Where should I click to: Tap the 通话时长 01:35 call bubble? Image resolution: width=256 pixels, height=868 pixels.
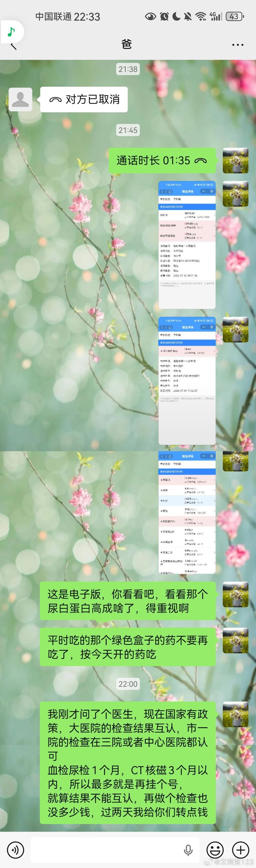(162, 160)
